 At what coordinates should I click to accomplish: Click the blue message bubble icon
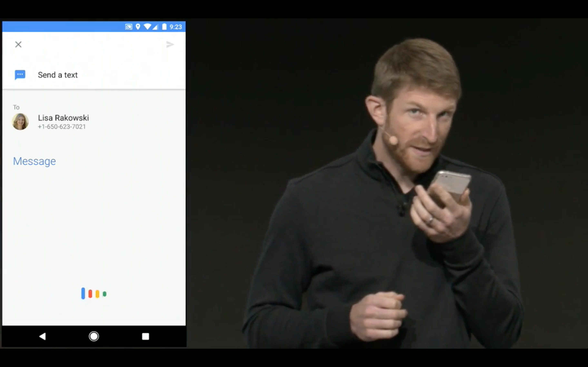click(x=20, y=75)
